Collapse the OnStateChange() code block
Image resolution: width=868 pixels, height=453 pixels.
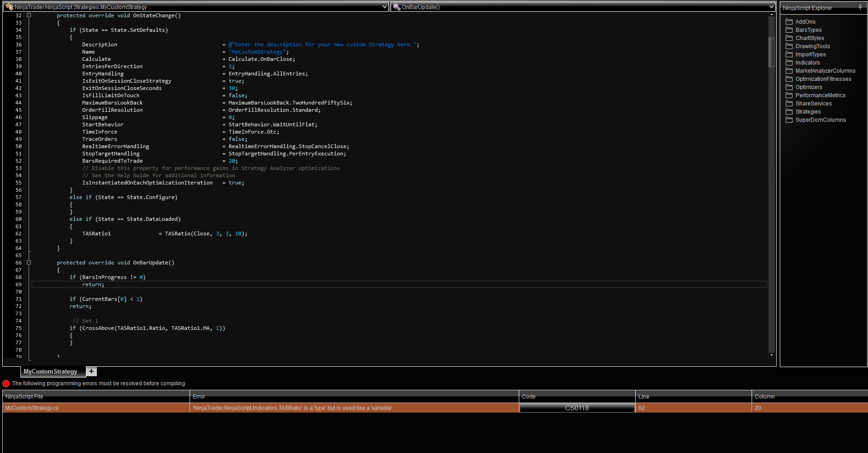29,15
